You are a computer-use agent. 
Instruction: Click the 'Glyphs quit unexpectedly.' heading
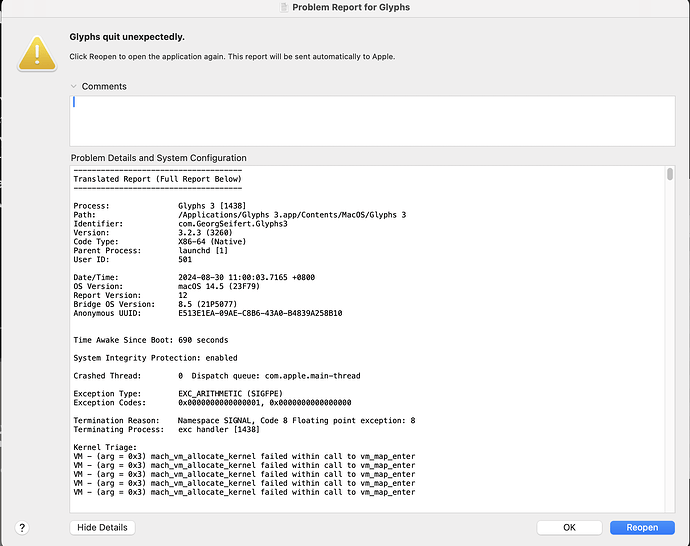click(x=127, y=37)
